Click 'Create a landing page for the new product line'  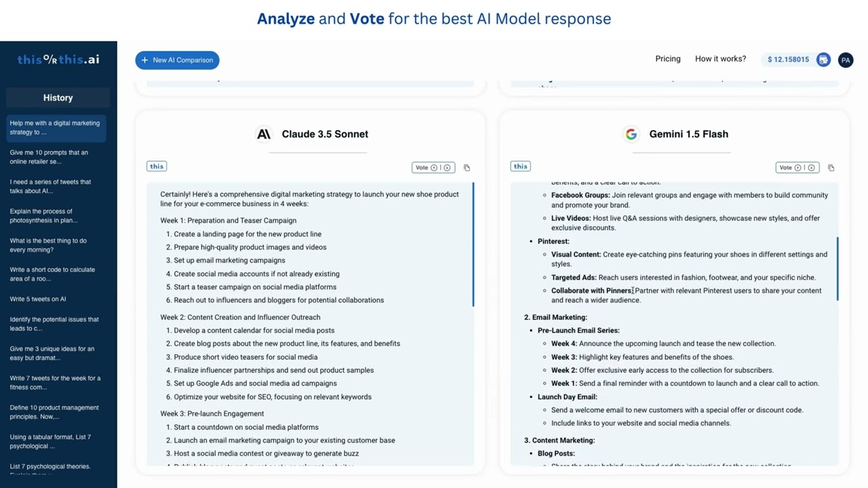click(x=248, y=234)
